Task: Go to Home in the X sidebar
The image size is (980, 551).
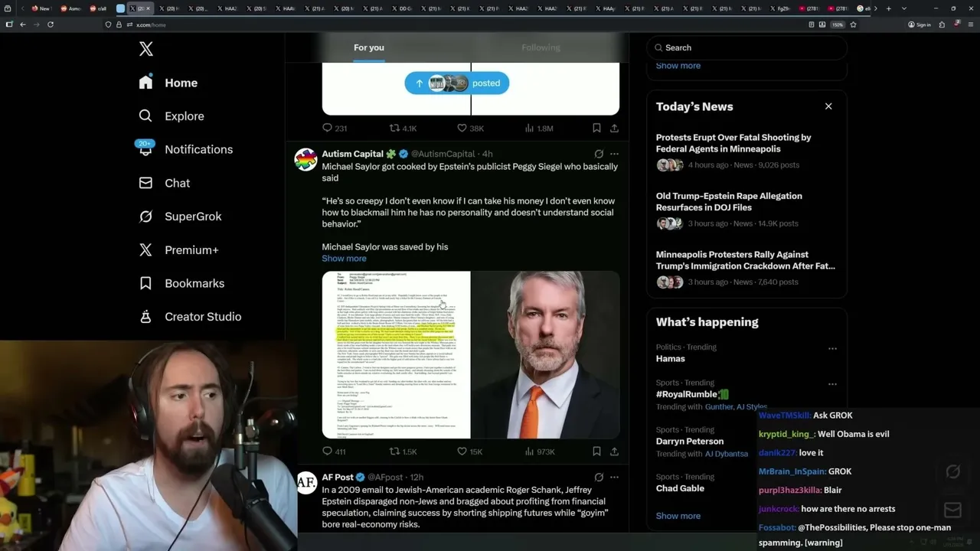Action: [x=168, y=83]
